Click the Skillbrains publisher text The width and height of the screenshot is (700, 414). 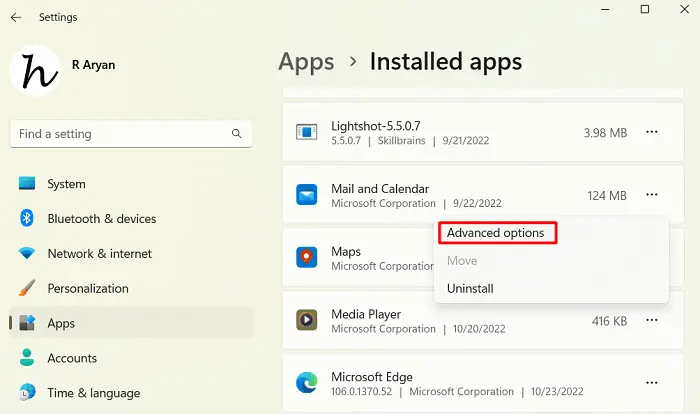point(402,141)
